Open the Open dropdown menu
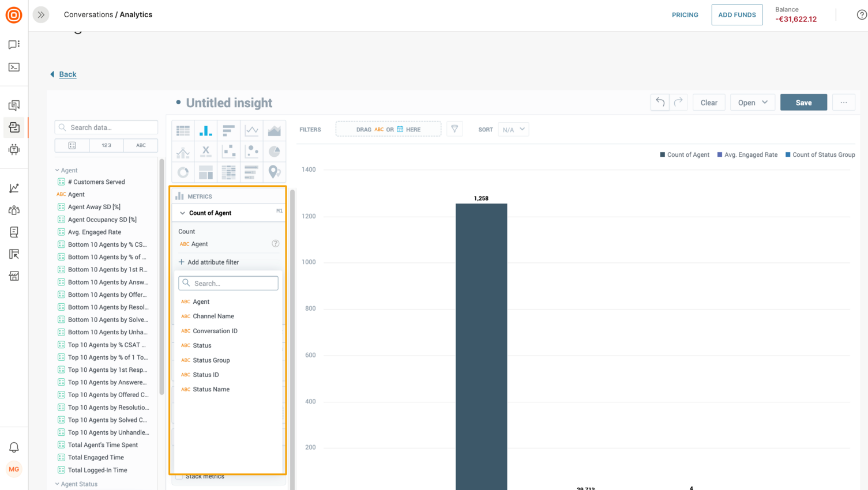Screen dimensions: 868x490 tap(752, 102)
